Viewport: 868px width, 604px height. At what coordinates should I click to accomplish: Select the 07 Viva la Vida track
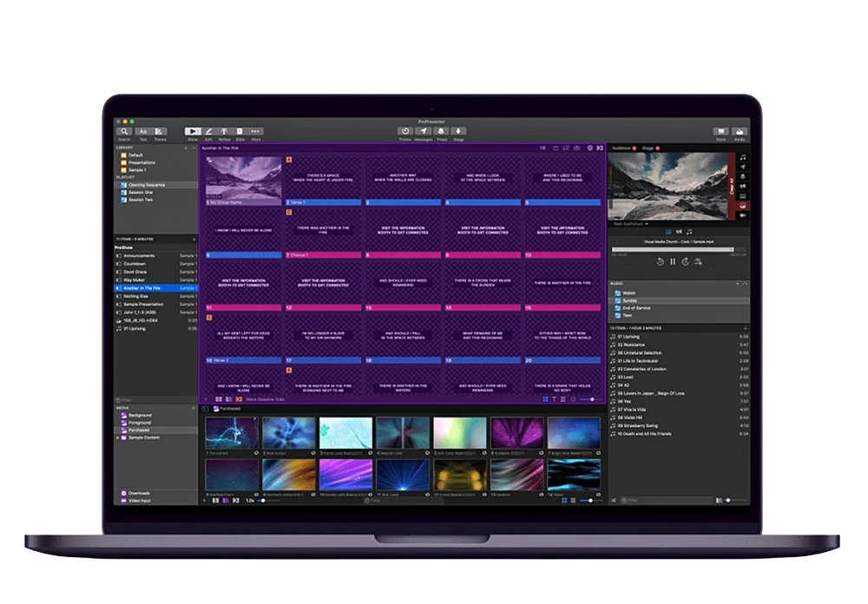point(680,410)
